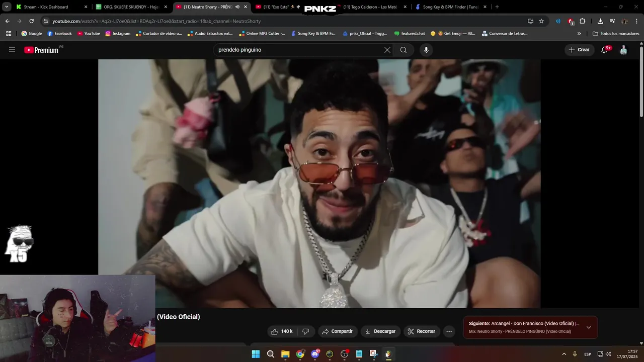The image size is (644, 362).
Task: Open media controls icon in toolbar
Action: pos(612,21)
